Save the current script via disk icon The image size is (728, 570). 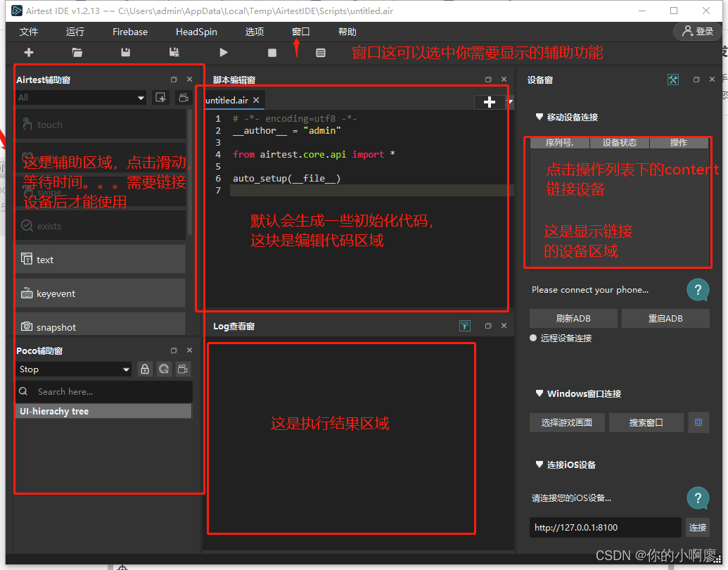coord(125,52)
